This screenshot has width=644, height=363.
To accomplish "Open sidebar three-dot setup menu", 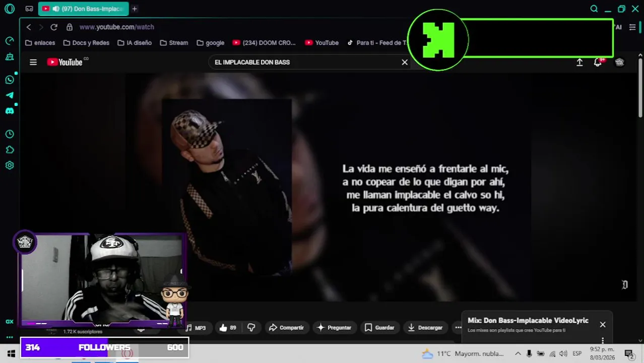I will [x=10, y=337].
